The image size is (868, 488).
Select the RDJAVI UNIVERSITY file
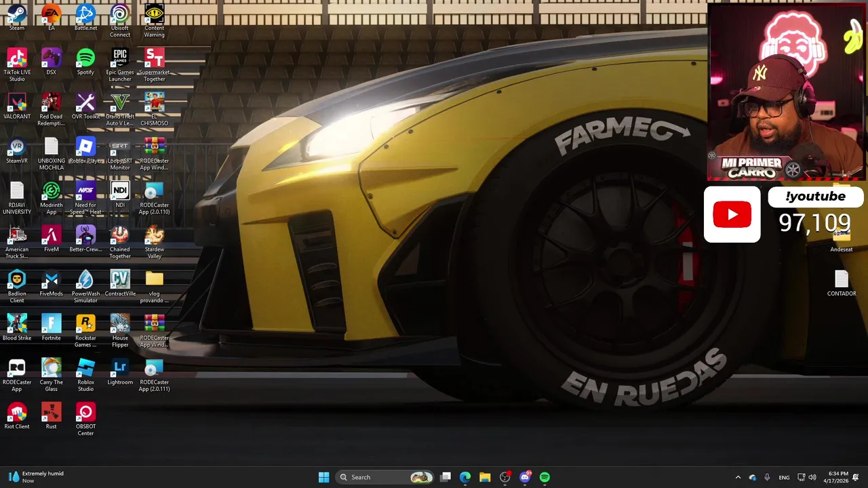coord(17,198)
